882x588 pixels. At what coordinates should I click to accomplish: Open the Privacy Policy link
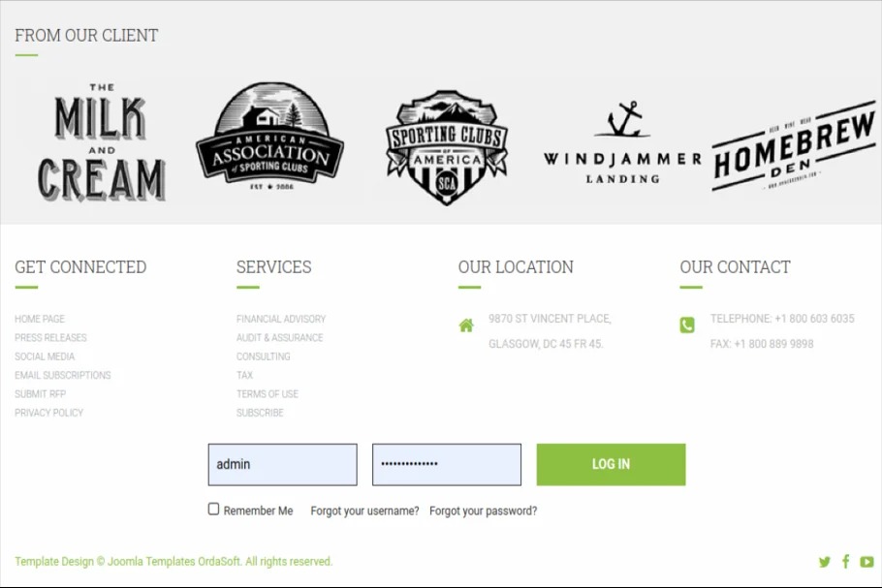(x=48, y=413)
